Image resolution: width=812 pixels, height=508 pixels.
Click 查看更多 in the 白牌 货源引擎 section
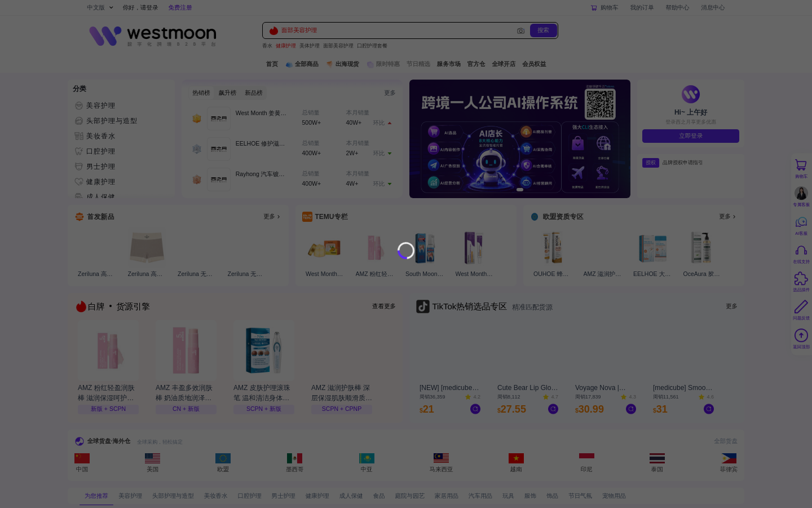click(383, 306)
